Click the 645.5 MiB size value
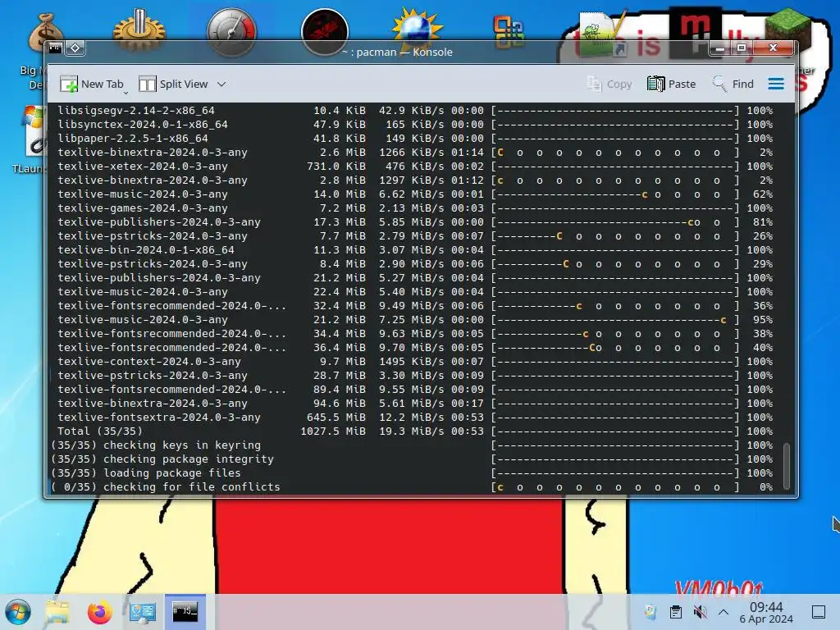This screenshot has height=630, width=840. pyautogui.click(x=336, y=417)
